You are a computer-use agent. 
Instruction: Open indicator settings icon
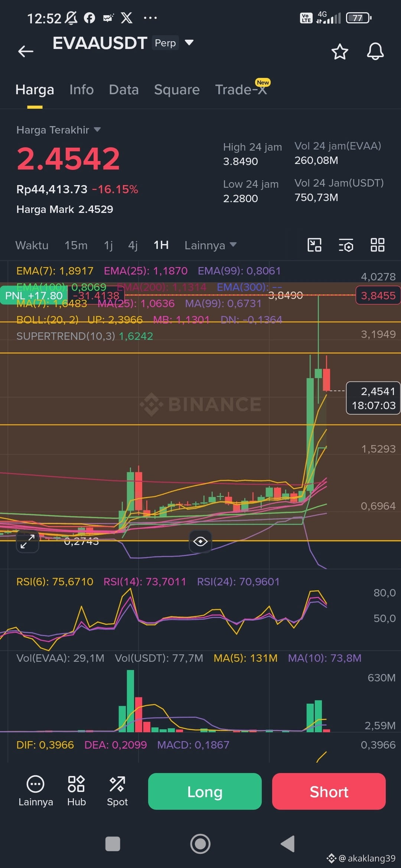pos(346,245)
